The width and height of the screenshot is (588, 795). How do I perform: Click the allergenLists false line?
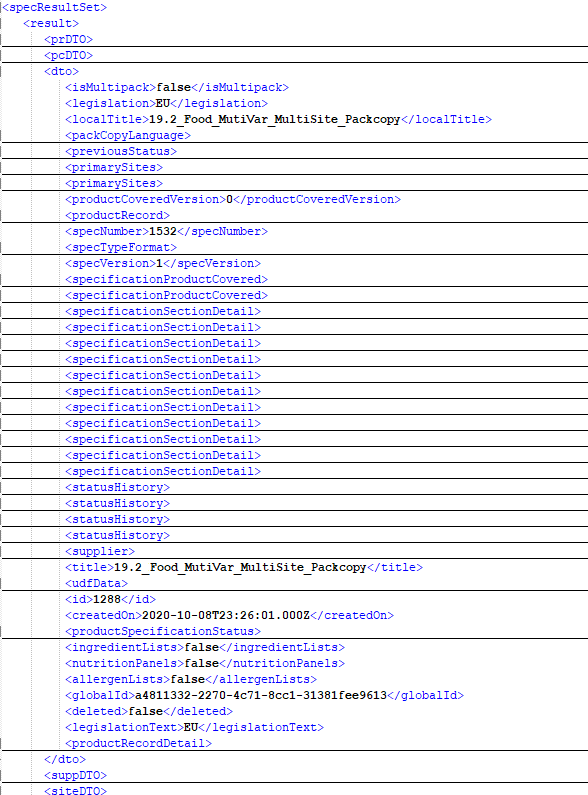(191, 679)
